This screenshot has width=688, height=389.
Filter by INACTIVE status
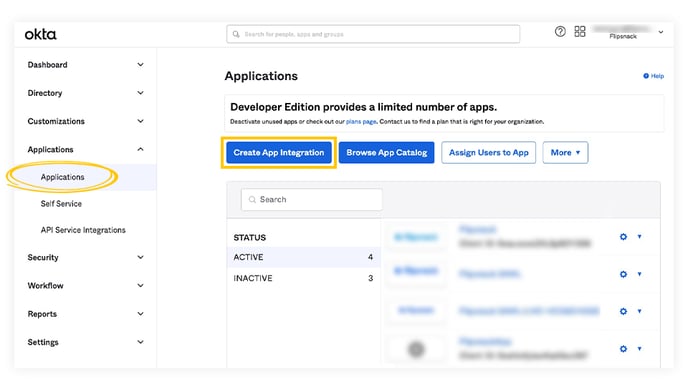[x=303, y=278]
